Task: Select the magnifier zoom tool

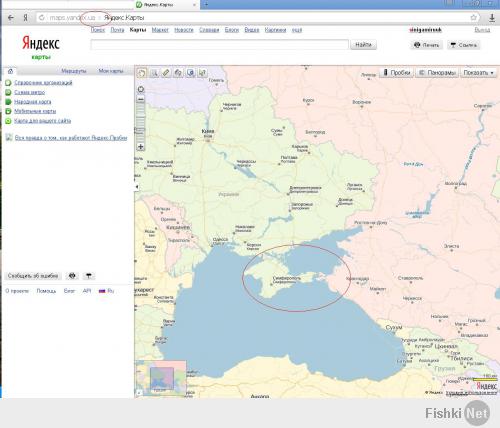Action: coord(154,73)
